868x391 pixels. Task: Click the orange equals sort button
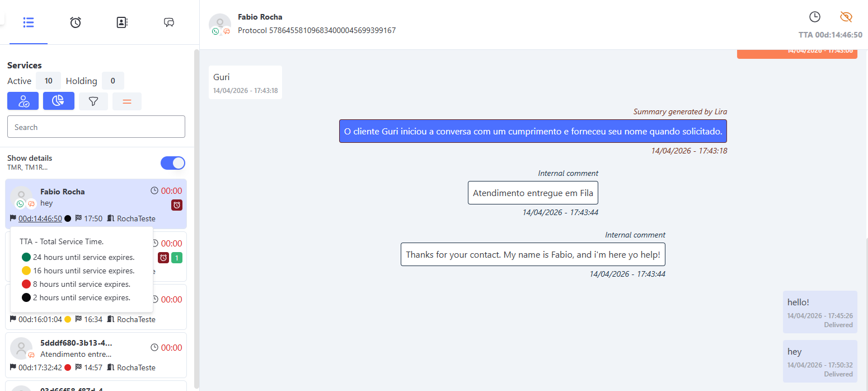click(x=127, y=101)
